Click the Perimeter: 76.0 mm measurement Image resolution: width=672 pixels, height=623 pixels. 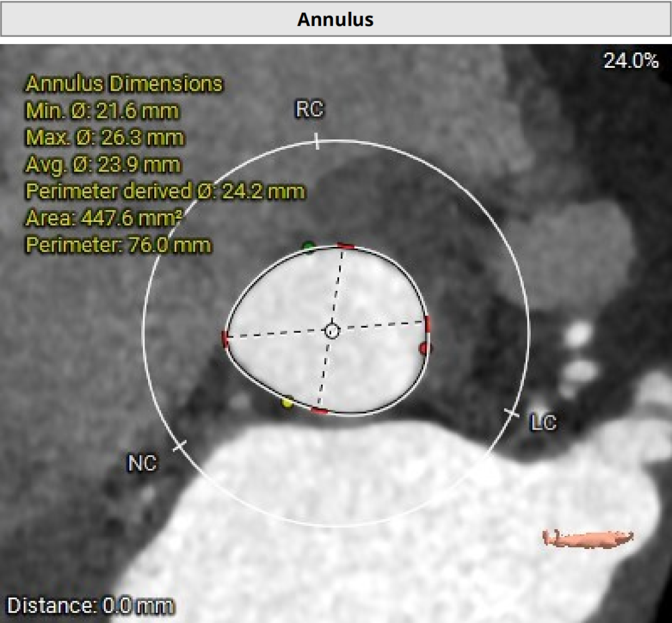pos(118,245)
